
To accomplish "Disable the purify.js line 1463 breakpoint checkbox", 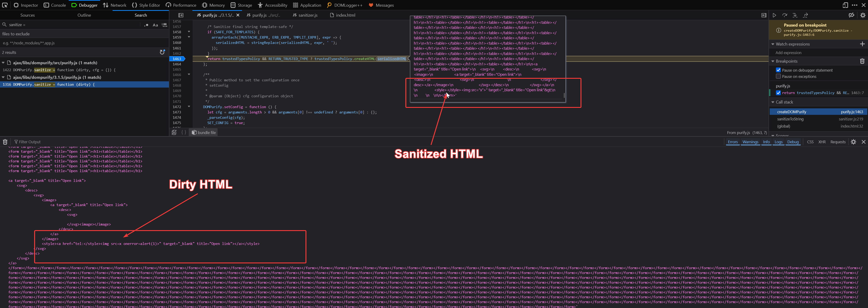I will tap(778, 93).
